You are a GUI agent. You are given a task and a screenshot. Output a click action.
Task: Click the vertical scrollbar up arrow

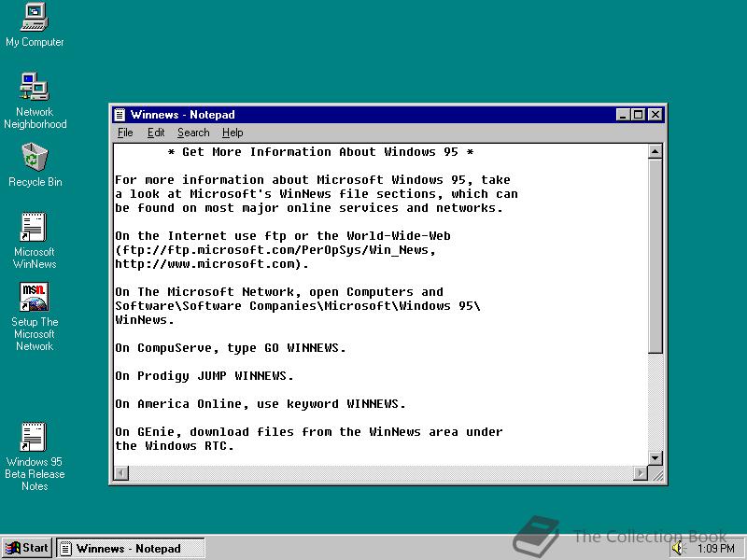click(x=655, y=152)
